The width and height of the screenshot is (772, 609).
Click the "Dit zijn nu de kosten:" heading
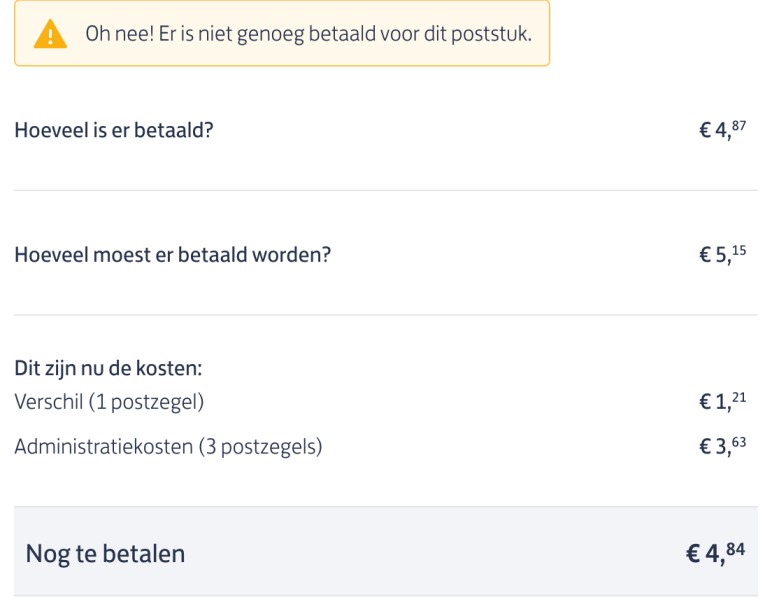(x=108, y=368)
